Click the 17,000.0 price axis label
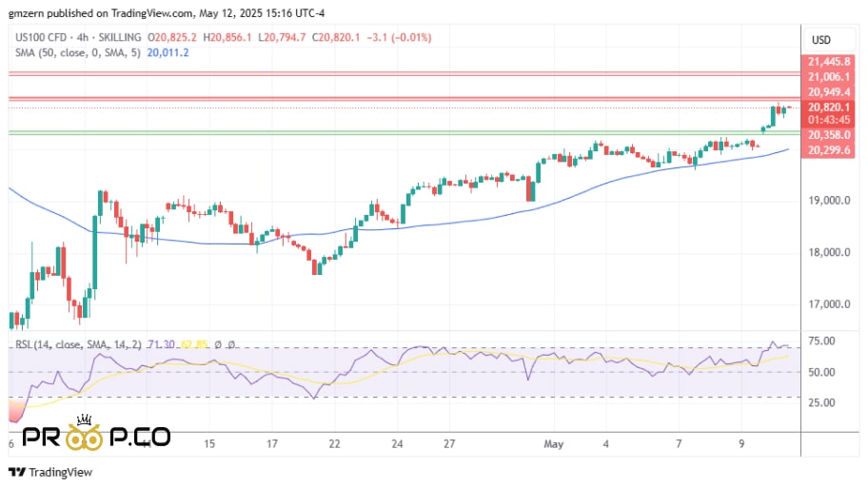Screen dimensions: 868x488 pyautogui.click(x=829, y=303)
